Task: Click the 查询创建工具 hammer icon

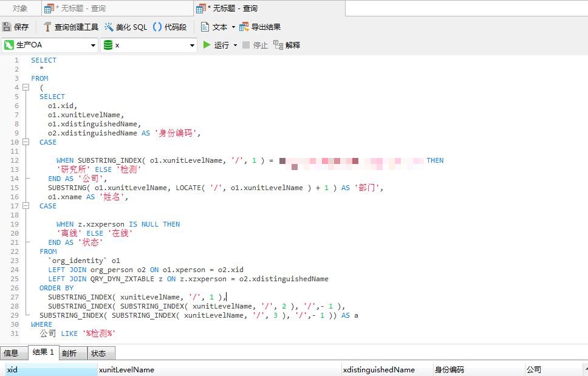Action: 47,27
